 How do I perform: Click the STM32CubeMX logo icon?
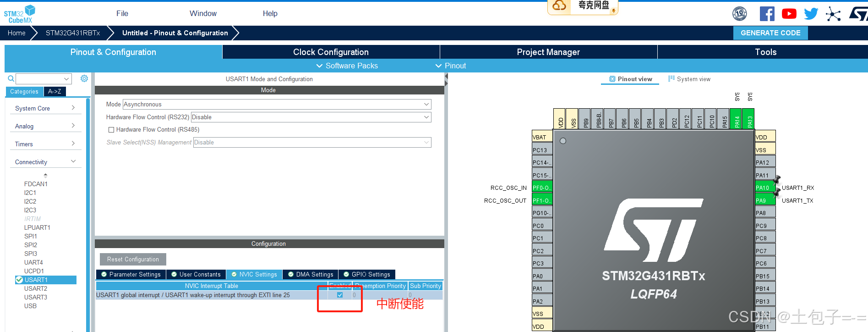[19, 14]
